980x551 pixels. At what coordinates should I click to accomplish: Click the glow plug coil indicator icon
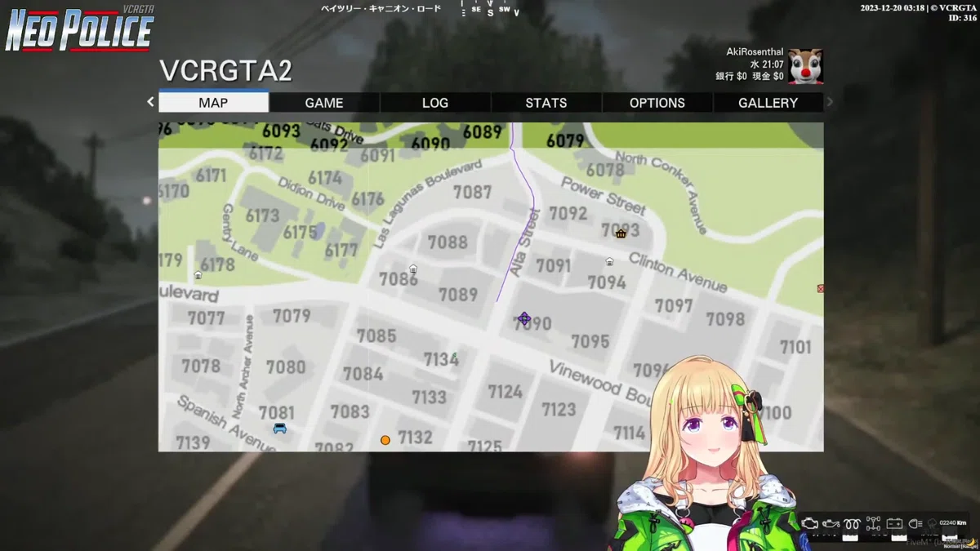click(852, 523)
